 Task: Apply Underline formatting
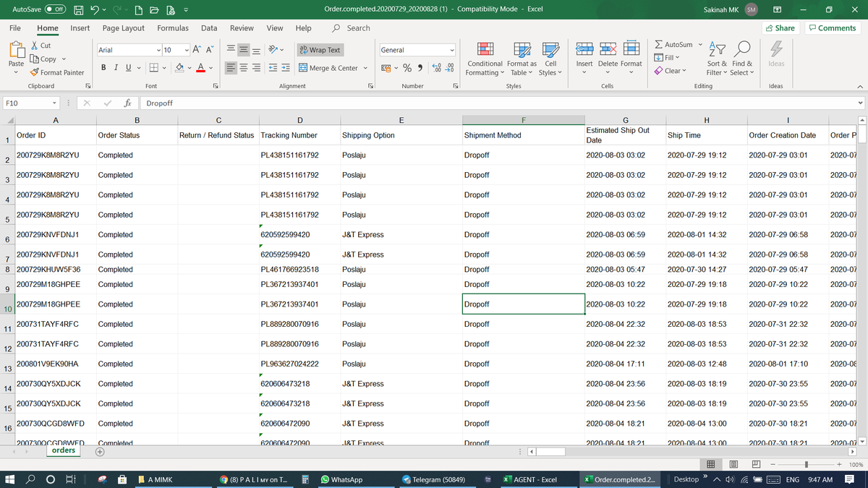[x=127, y=67]
